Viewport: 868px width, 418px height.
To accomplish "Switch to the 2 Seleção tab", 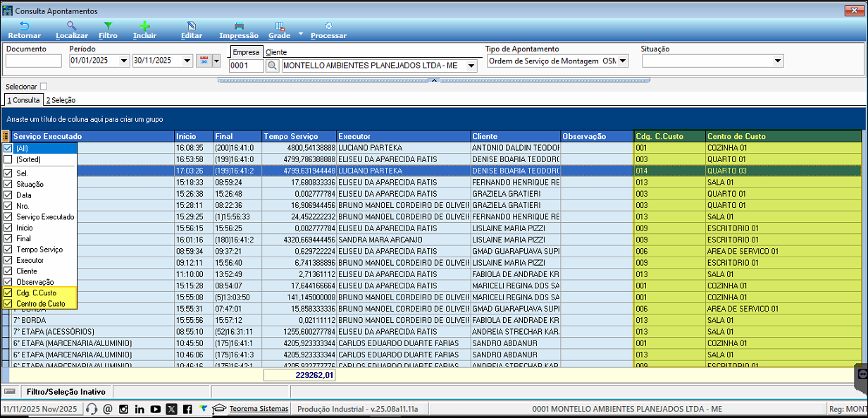I will pyautogui.click(x=61, y=100).
